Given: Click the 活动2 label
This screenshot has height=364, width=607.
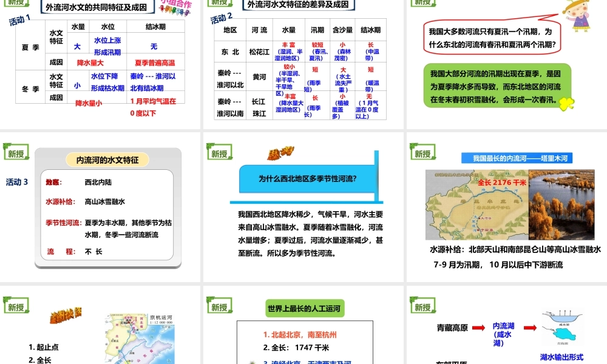Looking at the screenshot, I should [x=222, y=18].
